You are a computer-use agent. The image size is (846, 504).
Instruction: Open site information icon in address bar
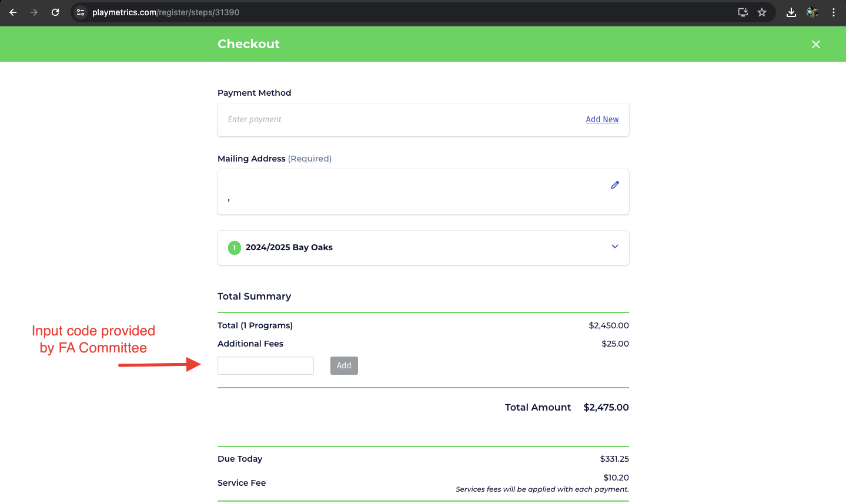pos(81,12)
